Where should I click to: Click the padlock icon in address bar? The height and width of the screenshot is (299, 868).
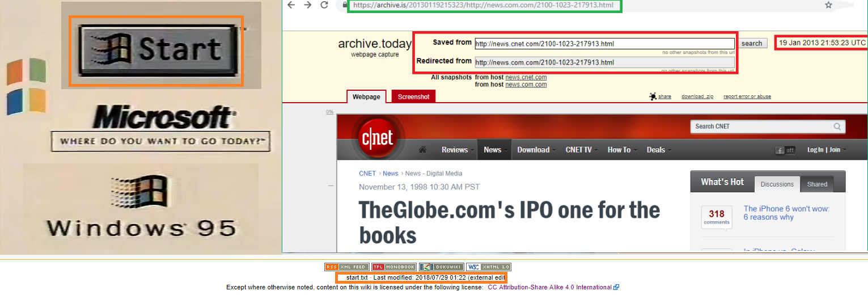coord(344,5)
